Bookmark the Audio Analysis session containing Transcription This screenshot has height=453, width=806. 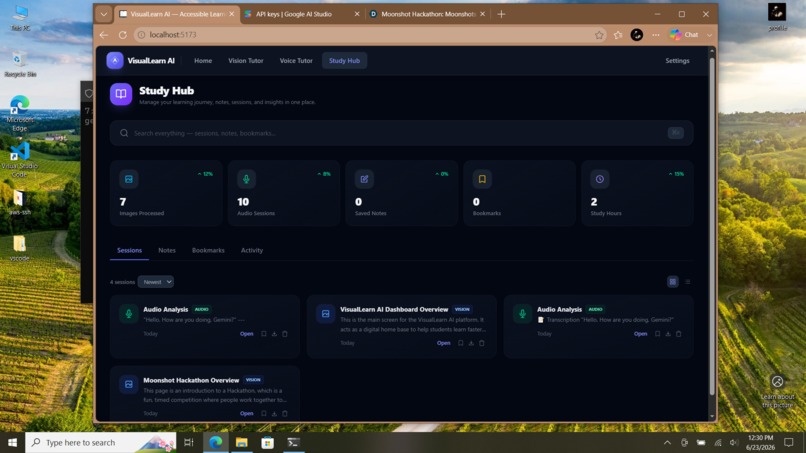pos(657,334)
